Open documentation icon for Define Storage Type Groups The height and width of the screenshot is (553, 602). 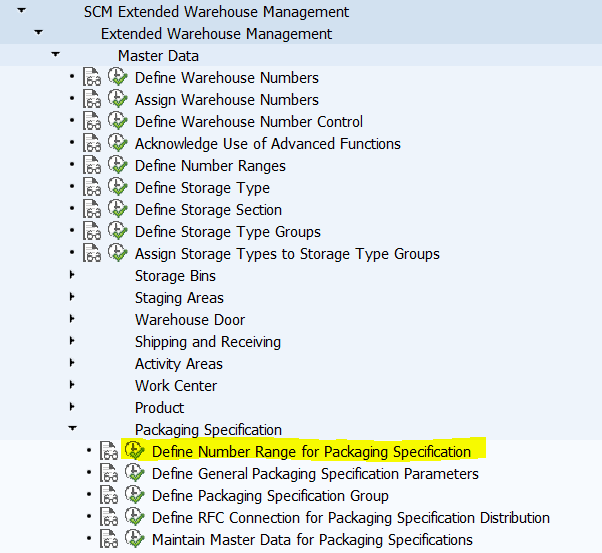point(92,231)
